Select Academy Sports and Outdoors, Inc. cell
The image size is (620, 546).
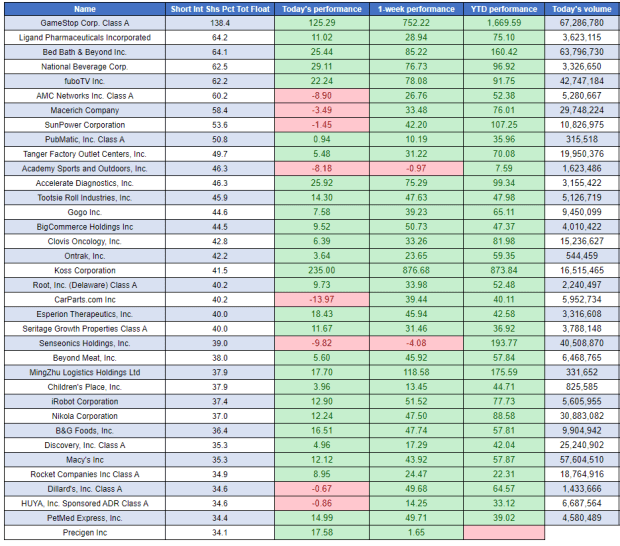(x=85, y=169)
